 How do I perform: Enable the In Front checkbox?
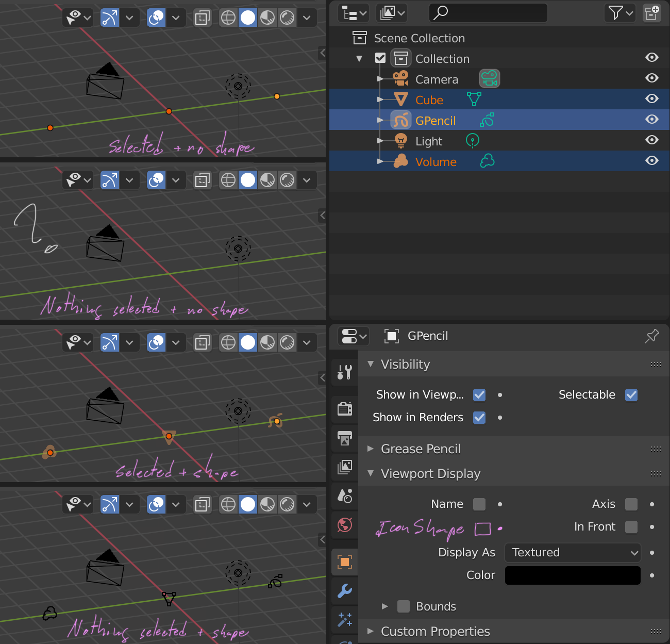631,527
